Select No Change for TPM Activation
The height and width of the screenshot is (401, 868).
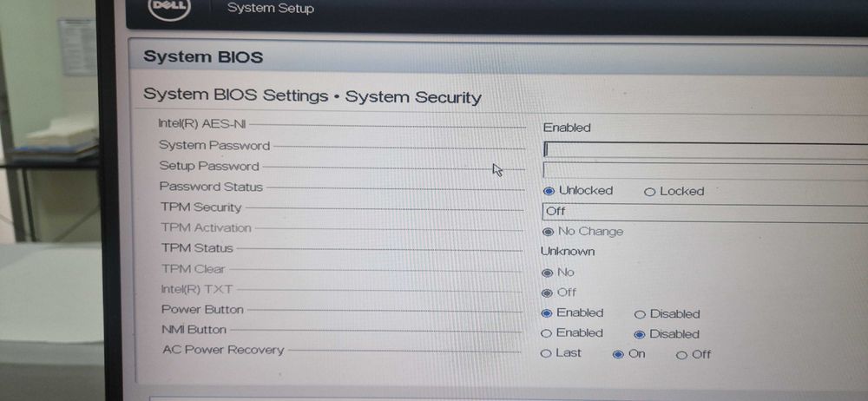[548, 232]
